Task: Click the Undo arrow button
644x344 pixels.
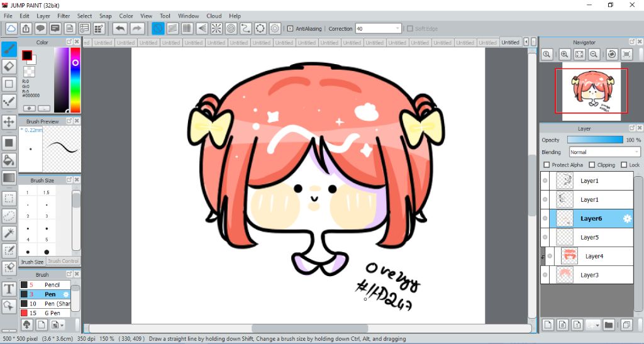Action: pyautogui.click(x=120, y=28)
